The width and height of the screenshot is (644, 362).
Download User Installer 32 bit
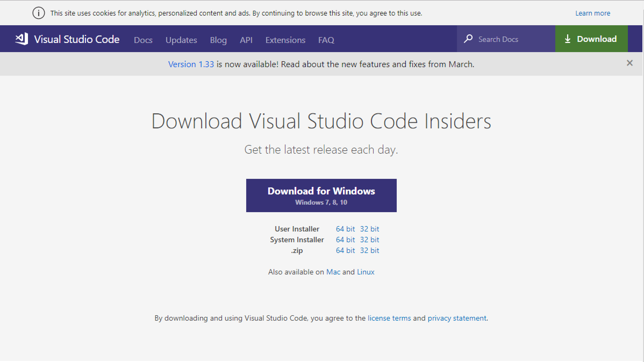pyautogui.click(x=370, y=229)
